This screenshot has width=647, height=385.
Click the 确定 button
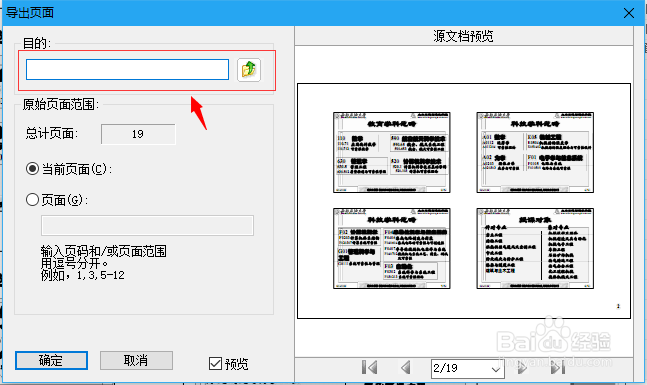[51, 360]
